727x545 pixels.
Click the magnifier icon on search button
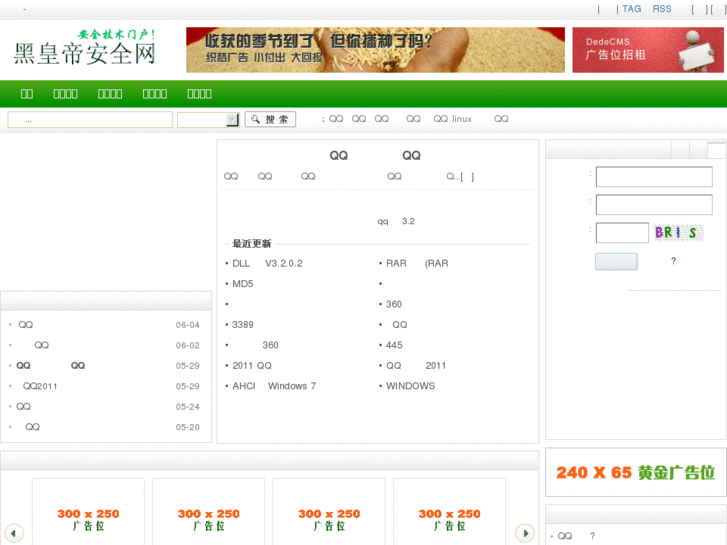pyautogui.click(x=255, y=119)
